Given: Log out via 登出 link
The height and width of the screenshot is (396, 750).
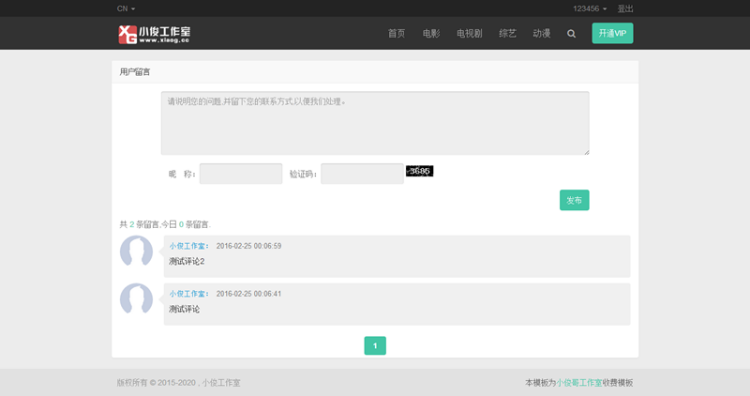Looking at the screenshot, I should (625, 9).
